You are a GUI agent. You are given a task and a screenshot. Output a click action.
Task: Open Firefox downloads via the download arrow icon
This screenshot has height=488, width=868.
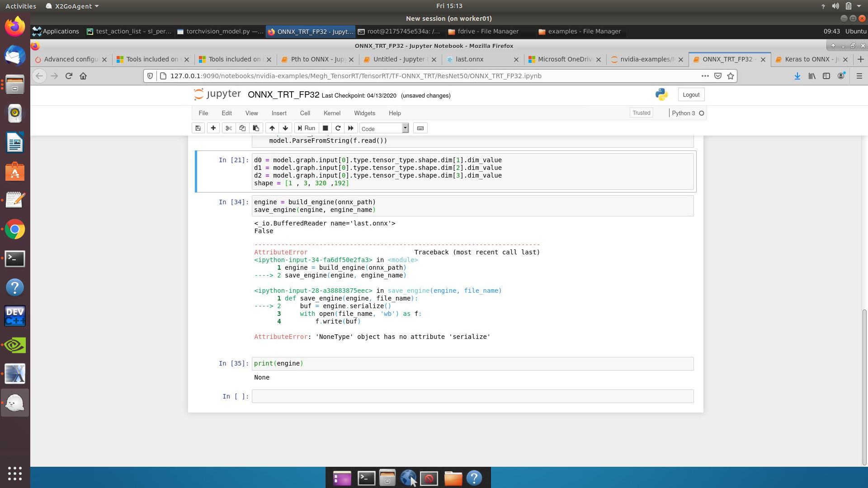[x=797, y=76]
